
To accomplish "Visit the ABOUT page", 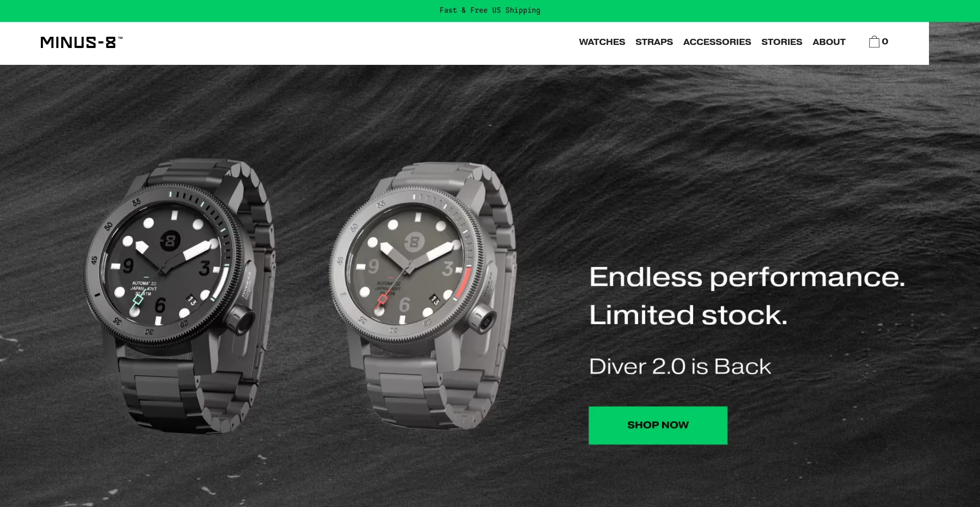I will point(829,42).
